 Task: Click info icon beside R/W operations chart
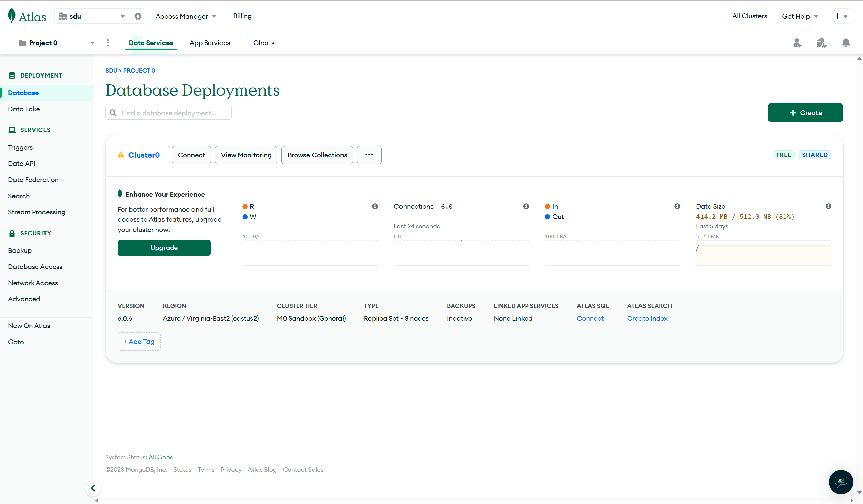pyautogui.click(x=375, y=206)
